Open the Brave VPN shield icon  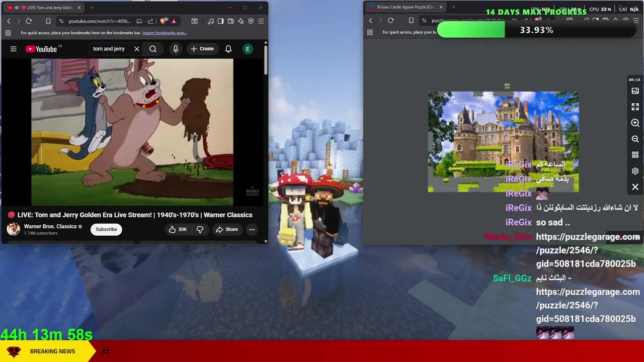coord(251,21)
